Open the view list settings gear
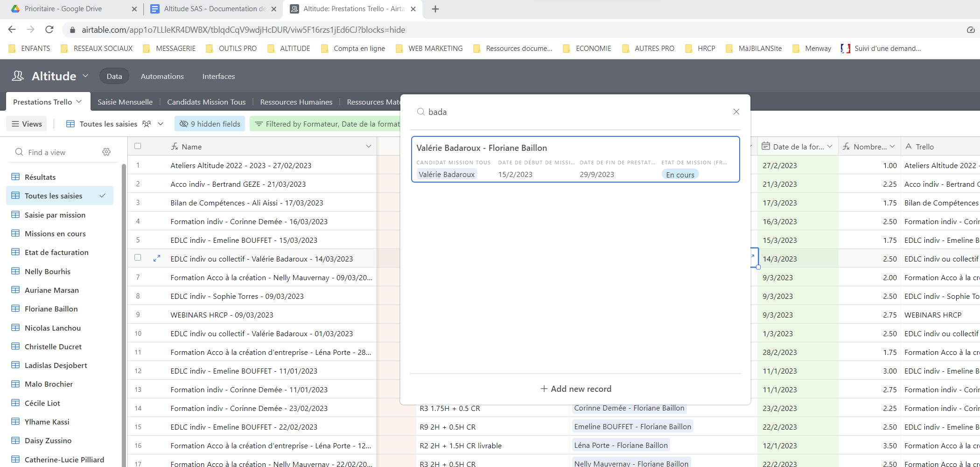The width and height of the screenshot is (980, 467). pos(106,152)
